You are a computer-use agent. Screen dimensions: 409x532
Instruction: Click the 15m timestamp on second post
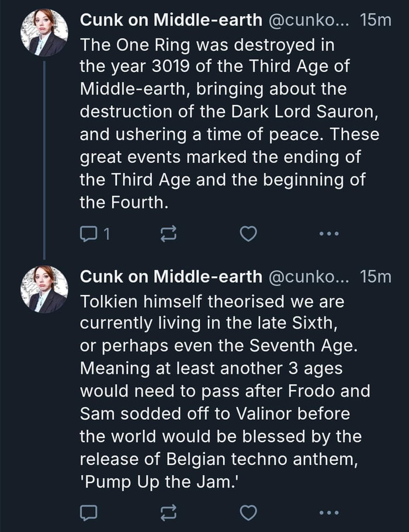376,276
